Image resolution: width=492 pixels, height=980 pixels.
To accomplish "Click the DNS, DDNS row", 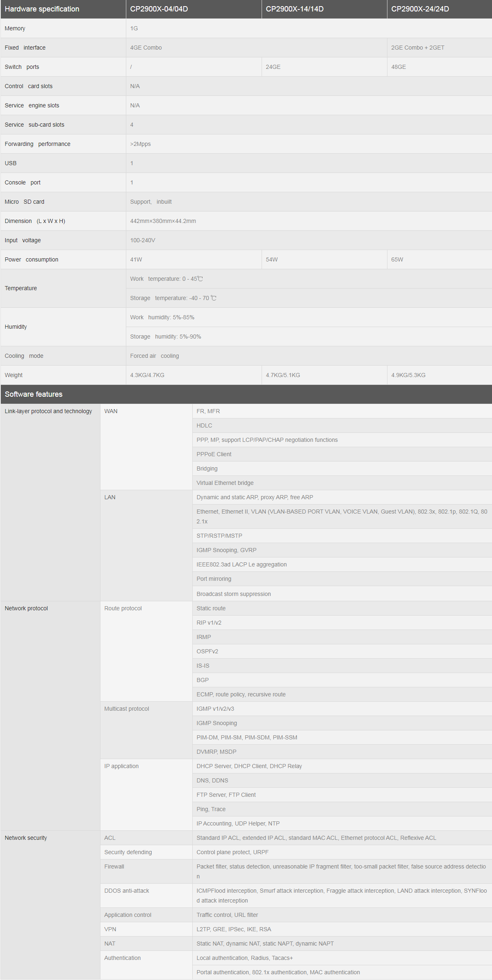I will (342, 780).
